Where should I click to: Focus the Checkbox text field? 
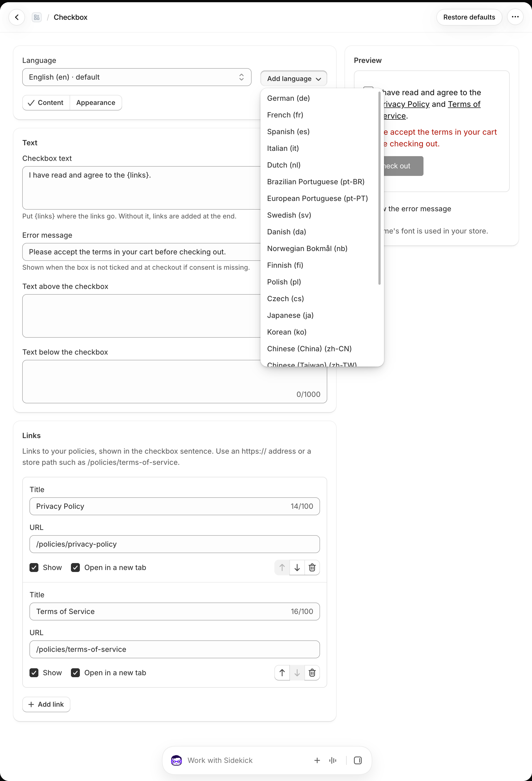(141, 188)
